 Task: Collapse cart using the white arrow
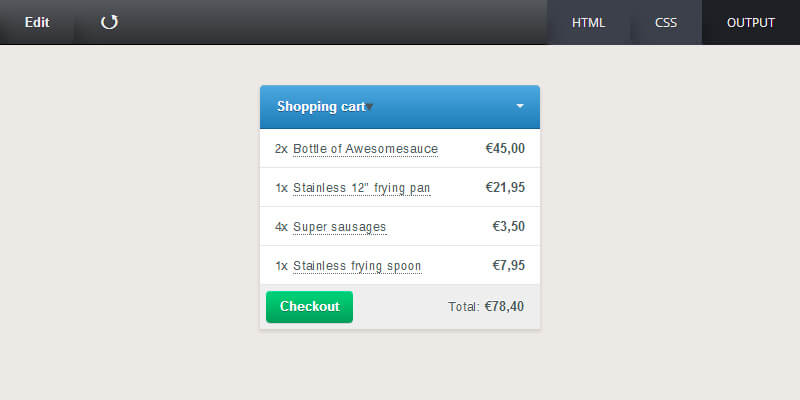coord(520,106)
